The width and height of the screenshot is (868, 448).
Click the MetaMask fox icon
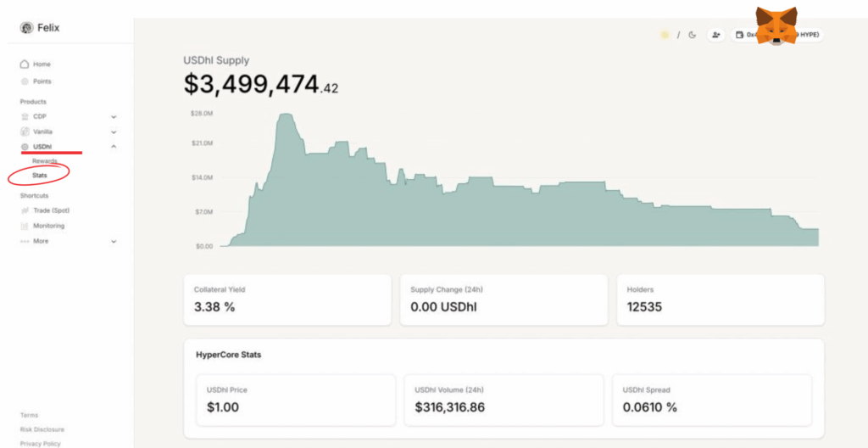776,27
